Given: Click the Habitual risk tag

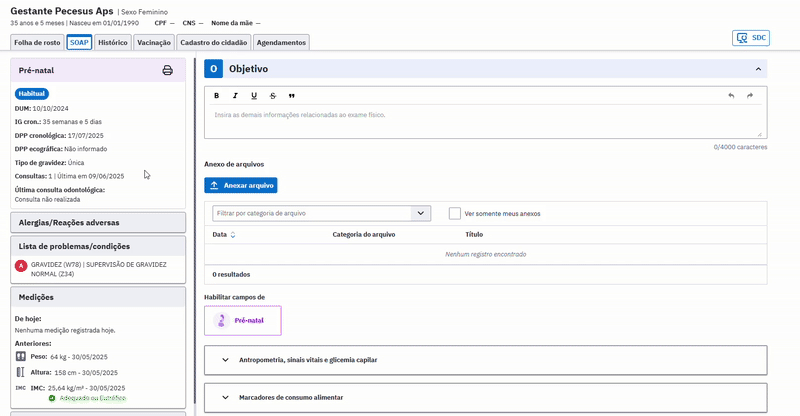Looking at the screenshot, I should pos(32,94).
